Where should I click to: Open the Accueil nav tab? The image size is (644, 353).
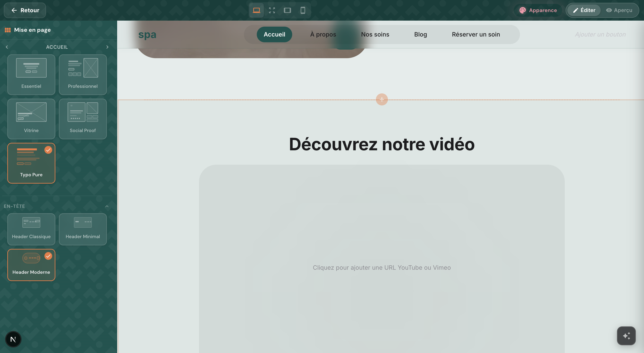tap(274, 35)
